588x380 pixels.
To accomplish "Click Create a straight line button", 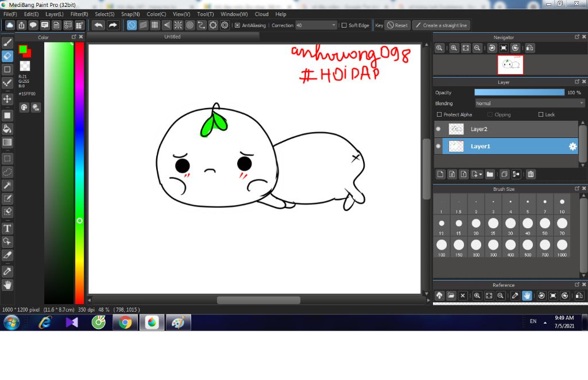I will [442, 25].
